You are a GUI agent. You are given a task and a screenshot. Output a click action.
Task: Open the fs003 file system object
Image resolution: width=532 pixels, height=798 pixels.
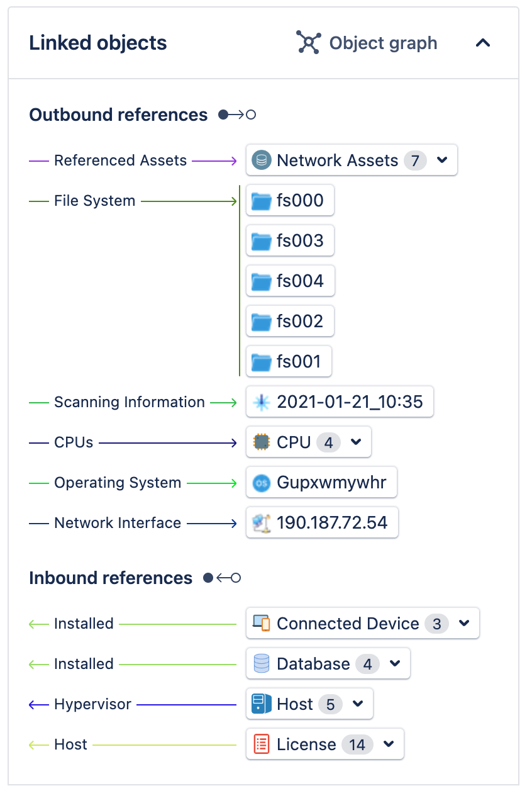point(290,240)
